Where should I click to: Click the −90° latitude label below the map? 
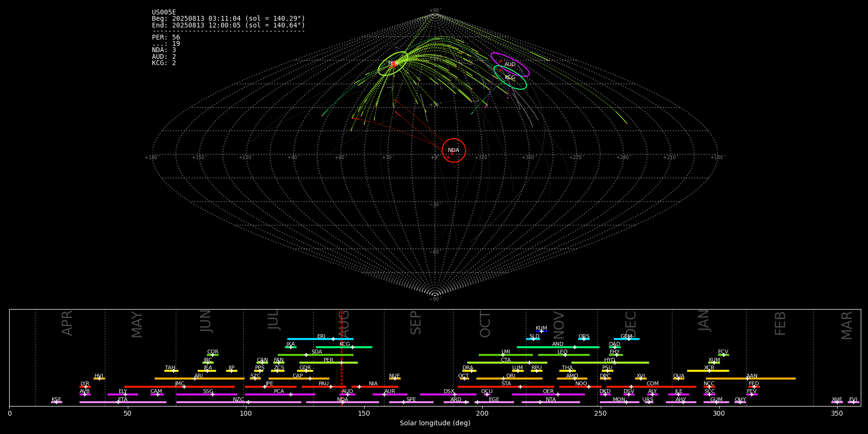coord(435,299)
